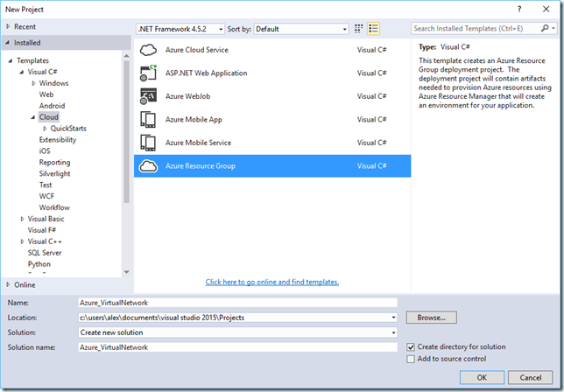The height and width of the screenshot is (392, 564).
Task: Open the help question mark
Action: coord(519,10)
